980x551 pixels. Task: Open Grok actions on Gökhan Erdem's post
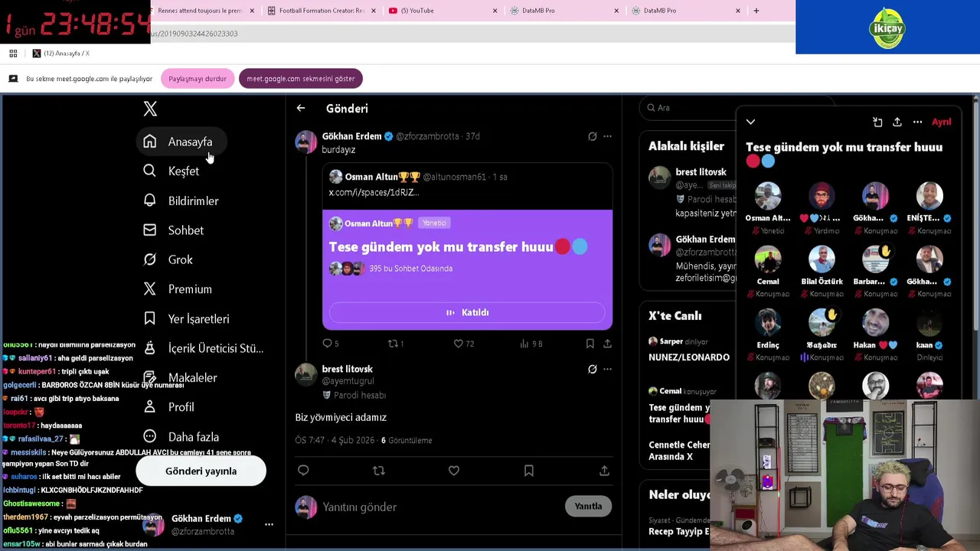(592, 136)
